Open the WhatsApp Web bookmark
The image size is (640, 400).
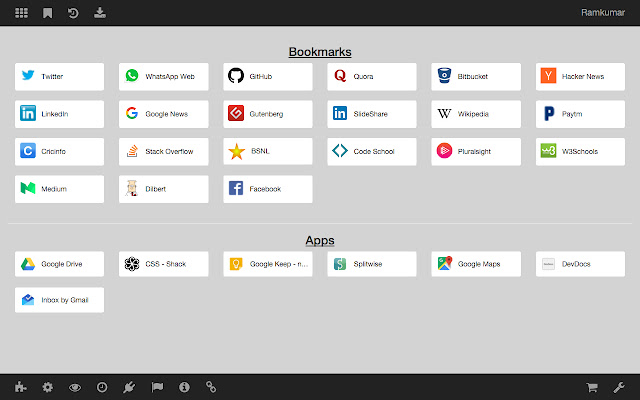(164, 77)
